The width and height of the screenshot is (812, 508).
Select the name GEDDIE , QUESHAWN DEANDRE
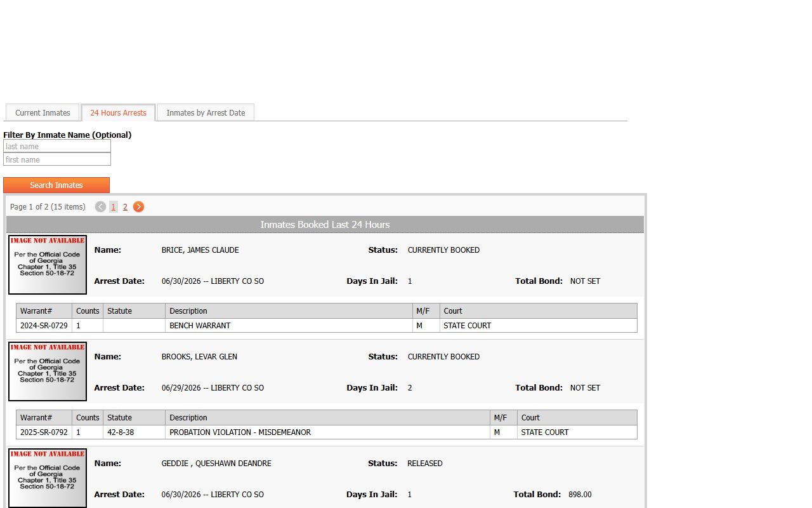(x=216, y=464)
